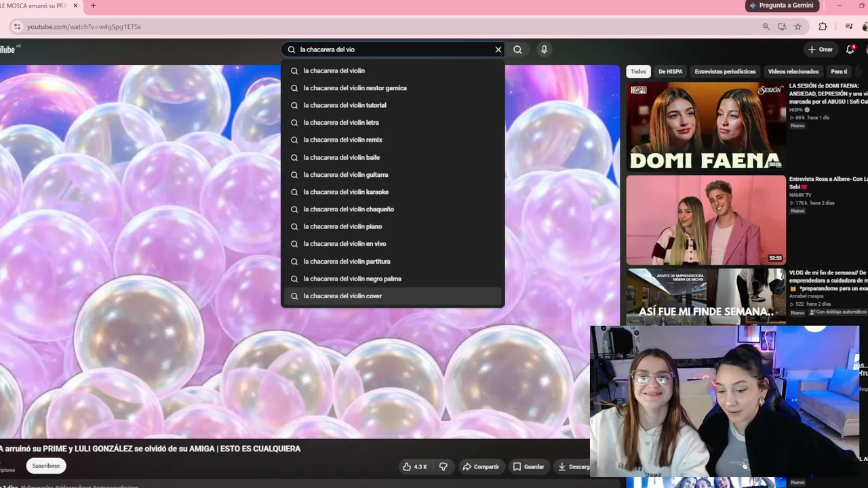
Task: Click the video title text below player
Action: pos(150,449)
